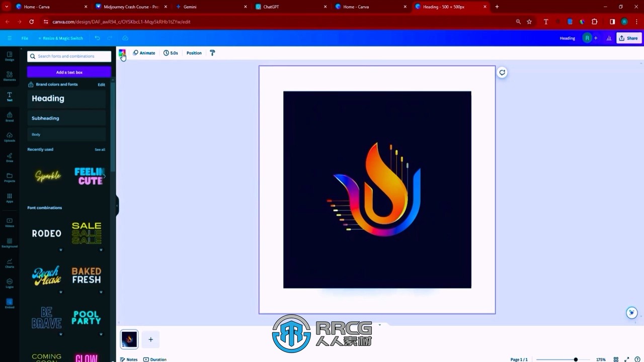Open the background color picker swatch
The image size is (644, 362).
[122, 53]
